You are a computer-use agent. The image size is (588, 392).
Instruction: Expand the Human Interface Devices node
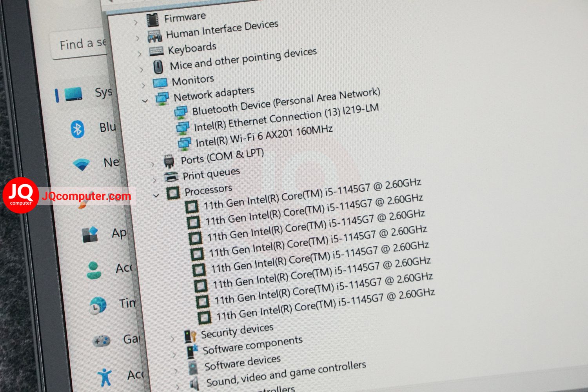138,38
